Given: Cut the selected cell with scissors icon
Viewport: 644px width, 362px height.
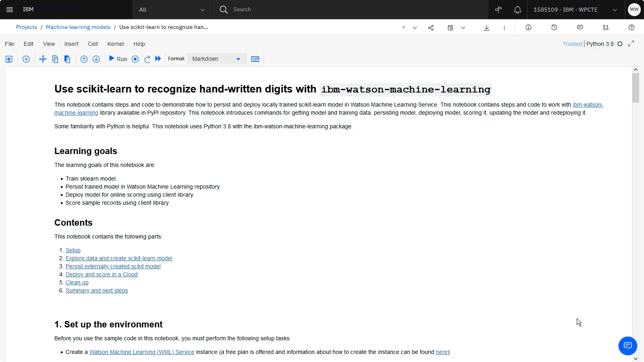Looking at the screenshot, I should (43, 59).
